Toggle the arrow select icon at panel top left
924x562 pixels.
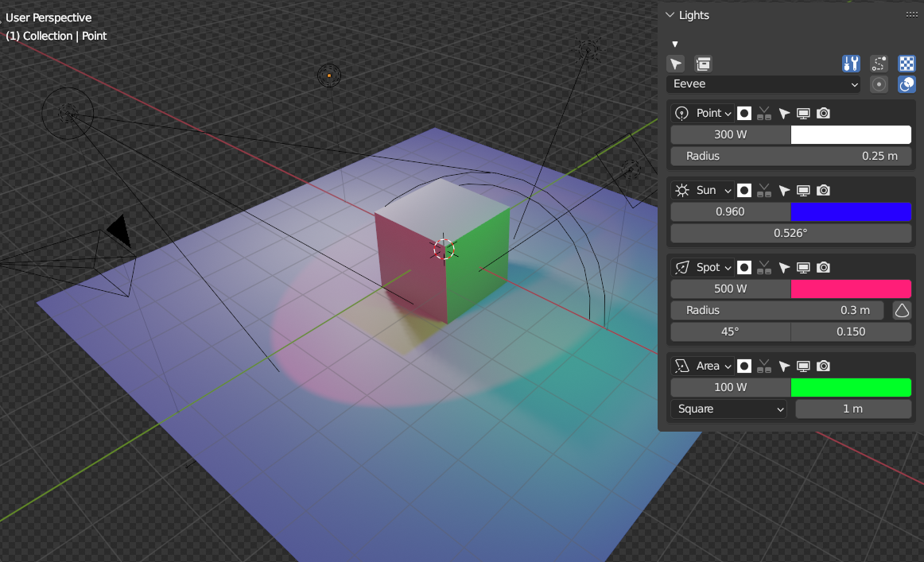coord(675,64)
